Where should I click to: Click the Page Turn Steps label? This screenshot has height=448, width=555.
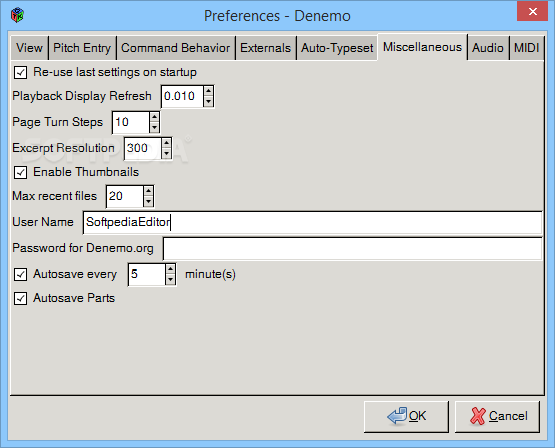coord(57,122)
